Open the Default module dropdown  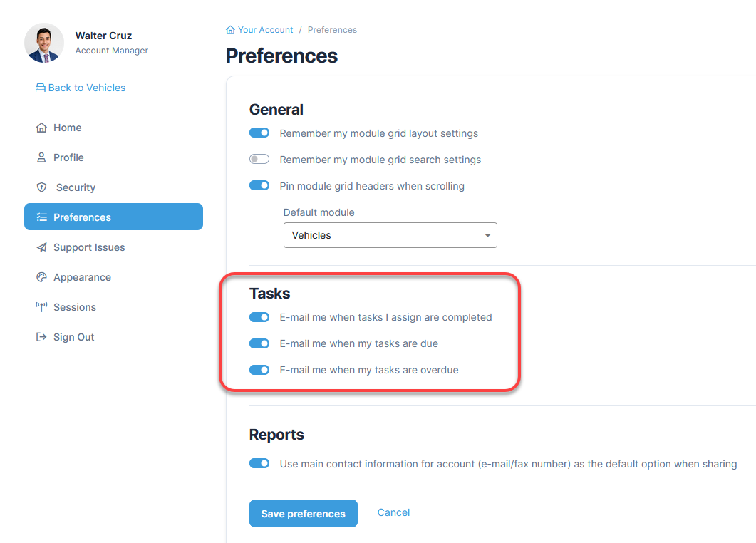click(390, 235)
